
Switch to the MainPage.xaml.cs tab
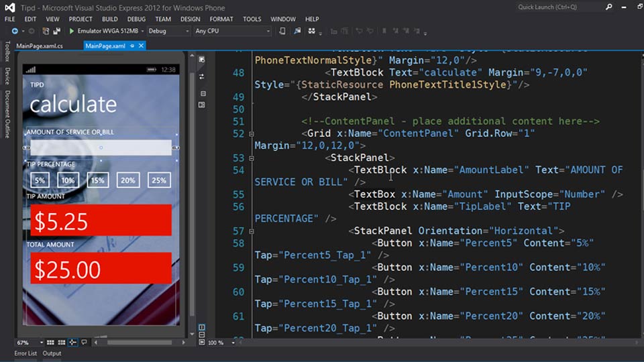pyautogui.click(x=40, y=46)
